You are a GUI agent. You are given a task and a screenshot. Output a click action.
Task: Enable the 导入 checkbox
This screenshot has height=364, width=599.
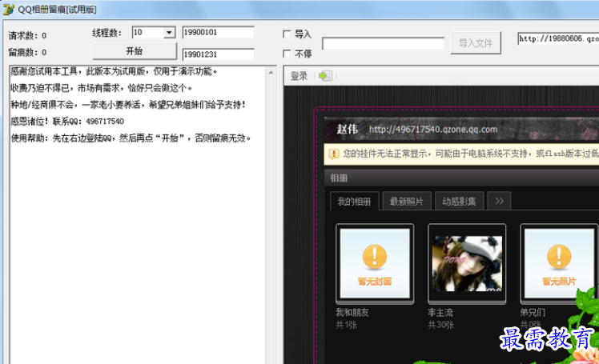[x=287, y=34]
